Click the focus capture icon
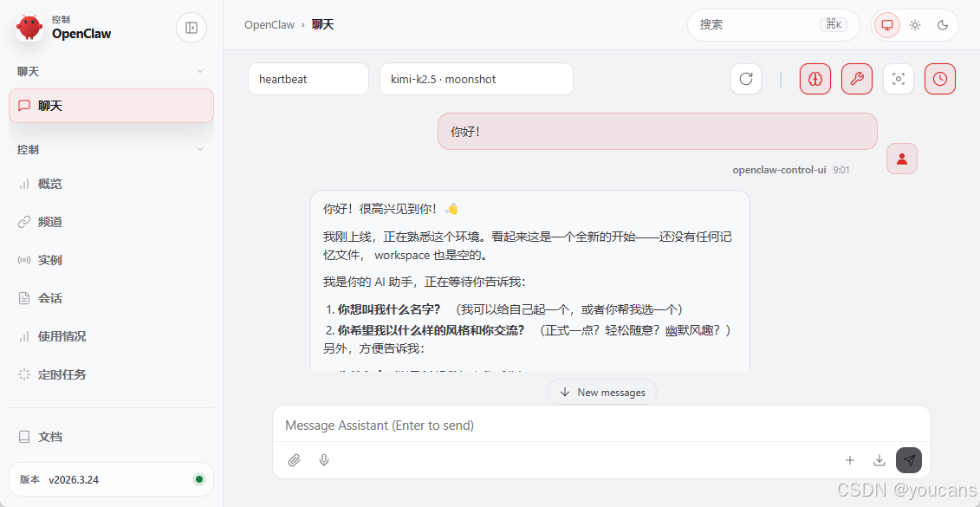The image size is (980, 507). pyautogui.click(x=899, y=79)
